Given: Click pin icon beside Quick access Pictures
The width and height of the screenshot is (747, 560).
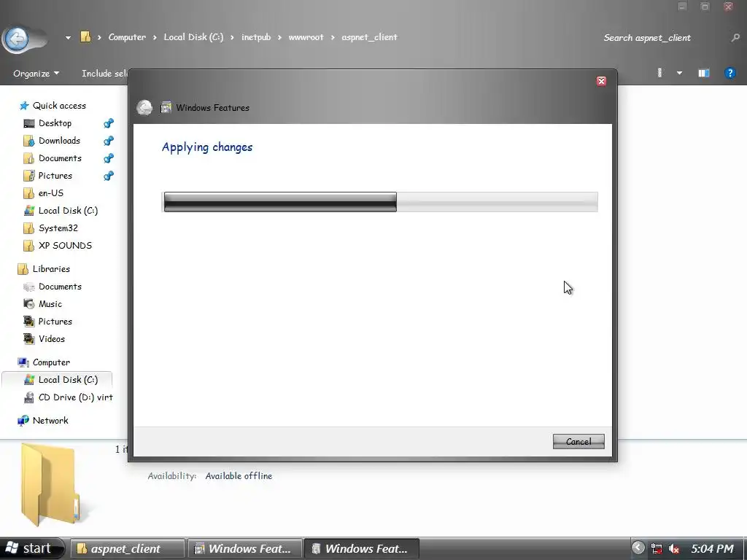Looking at the screenshot, I should click(109, 176).
